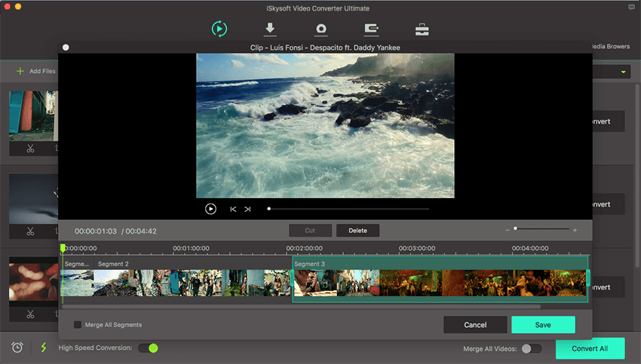641x364 pixels.
Task: Open the Transfer tab icon
Action: [371, 29]
